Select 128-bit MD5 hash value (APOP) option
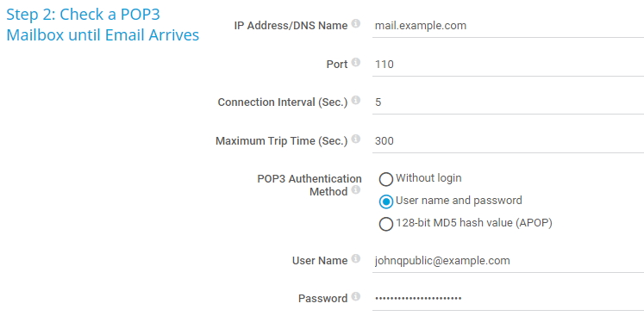 click(x=385, y=224)
